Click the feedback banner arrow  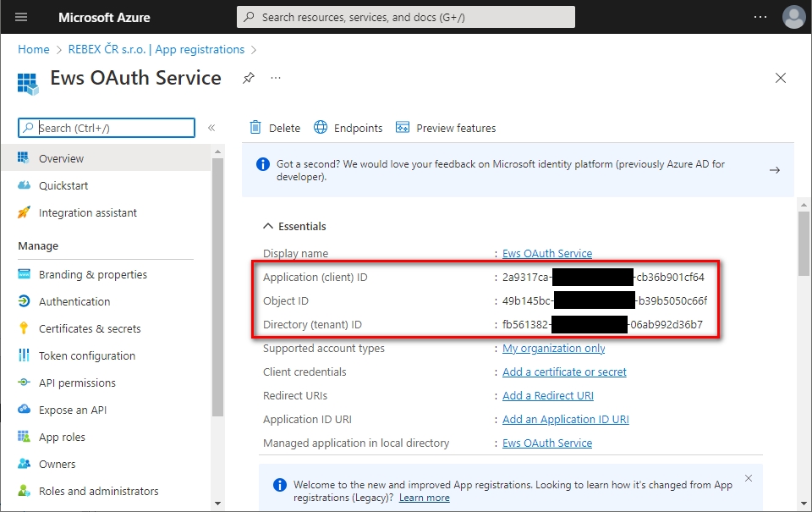pos(774,170)
